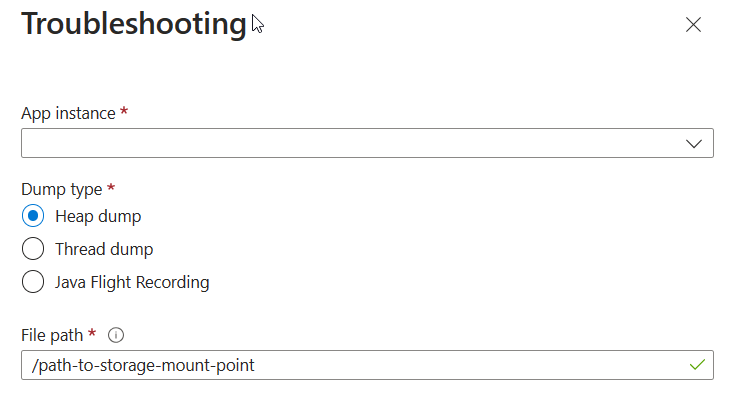
Task: Click the required asterisk next to App instance
Action: point(124,112)
